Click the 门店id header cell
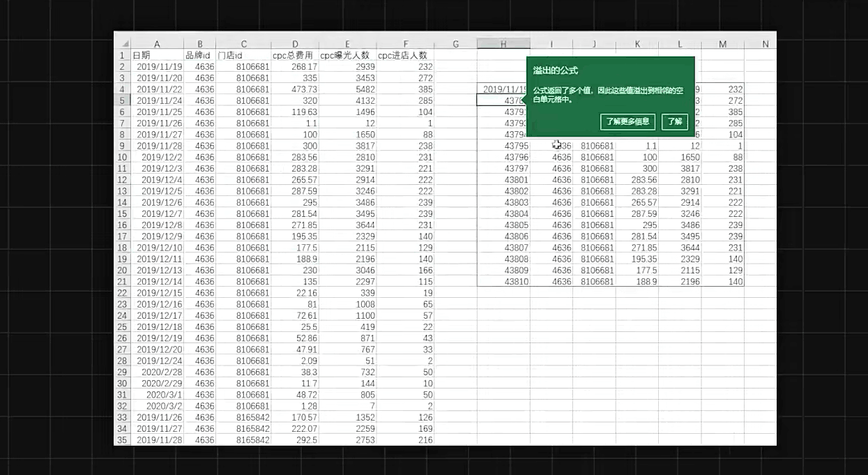 coord(243,55)
